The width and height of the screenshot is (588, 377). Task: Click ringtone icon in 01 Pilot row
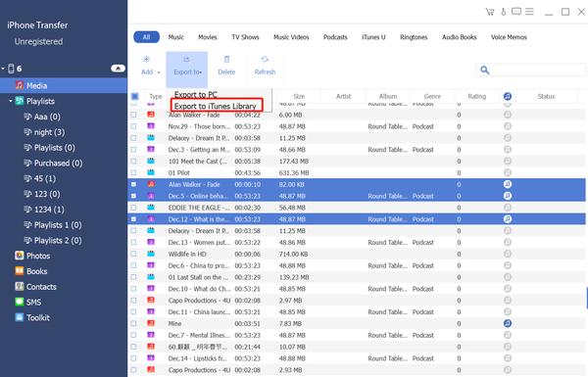508,172
